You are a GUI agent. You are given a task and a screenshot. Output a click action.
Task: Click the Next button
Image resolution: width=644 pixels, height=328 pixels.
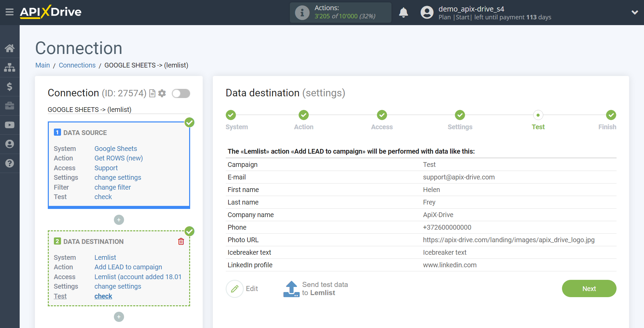pyautogui.click(x=589, y=289)
